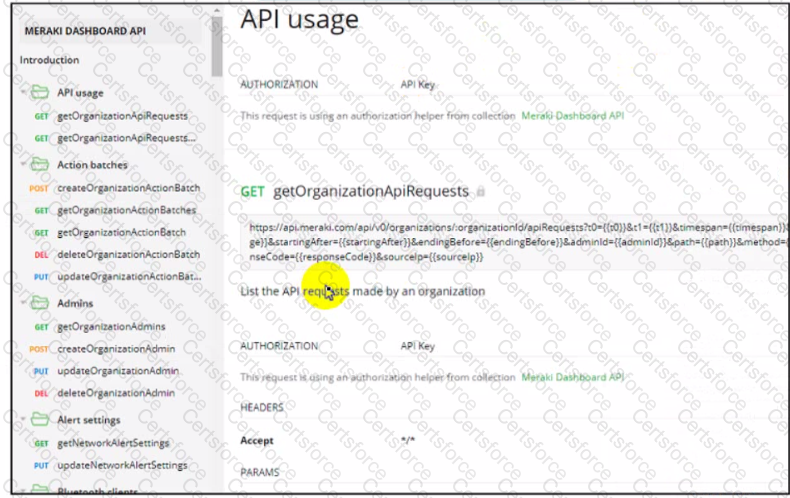This screenshot has height=498, width=790.
Task: Open updateNetworkAlertSettings PUT request
Action: pos(122,465)
